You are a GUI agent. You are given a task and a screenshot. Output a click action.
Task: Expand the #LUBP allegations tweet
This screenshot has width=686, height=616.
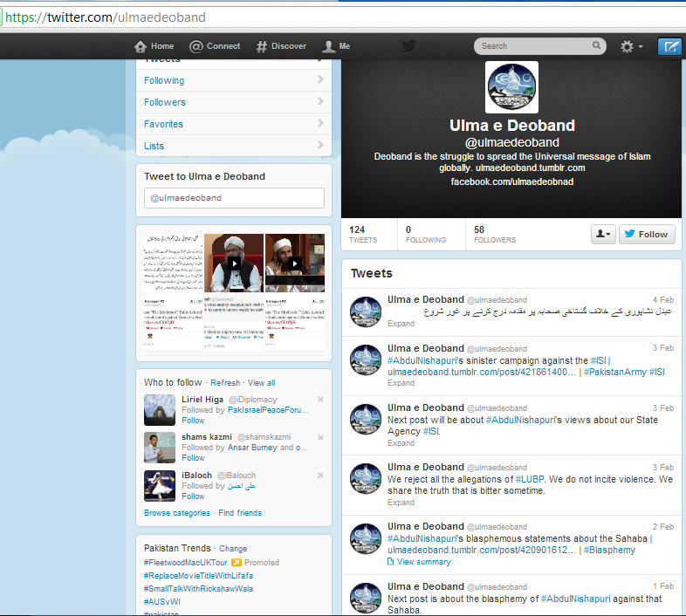(x=401, y=503)
